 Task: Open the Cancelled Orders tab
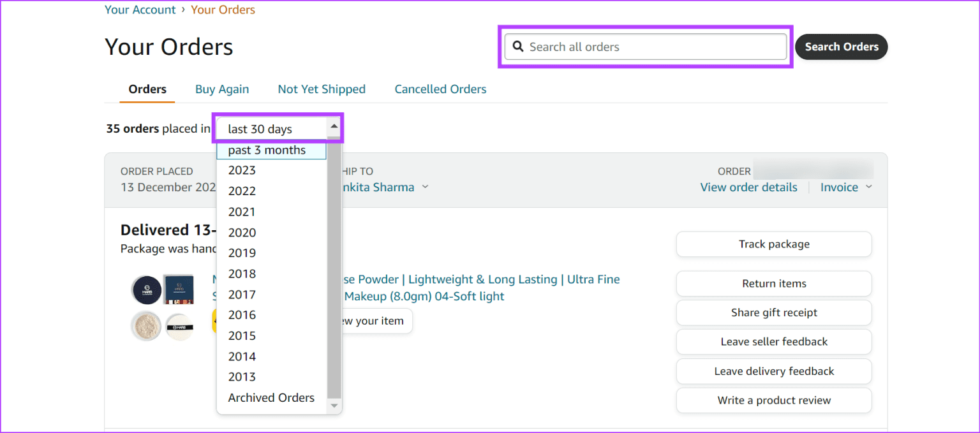(x=440, y=89)
